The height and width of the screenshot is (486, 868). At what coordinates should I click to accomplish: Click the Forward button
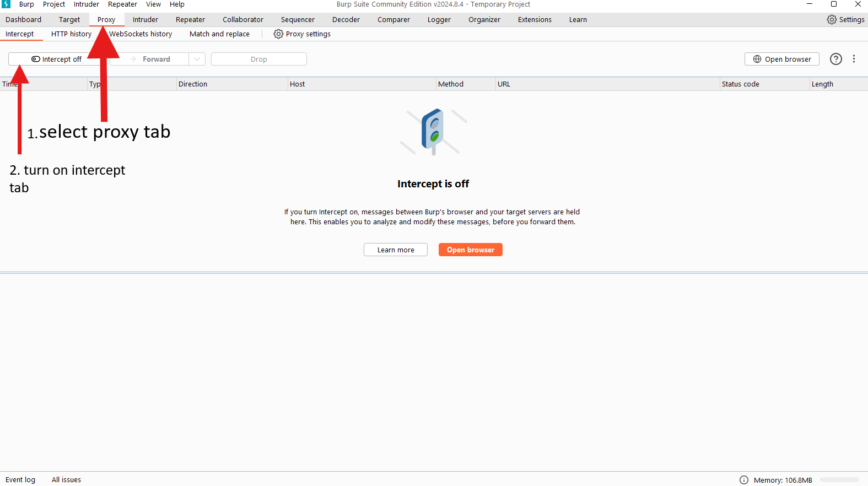(150, 59)
